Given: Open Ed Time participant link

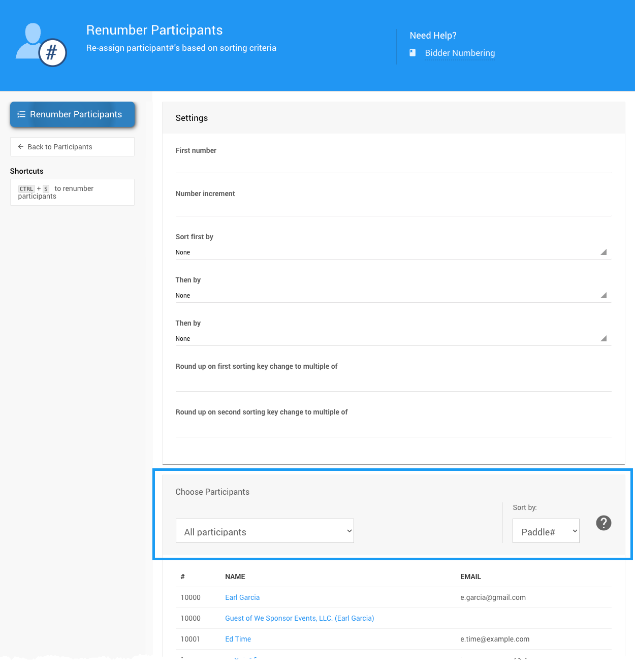Looking at the screenshot, I should 238,639.
